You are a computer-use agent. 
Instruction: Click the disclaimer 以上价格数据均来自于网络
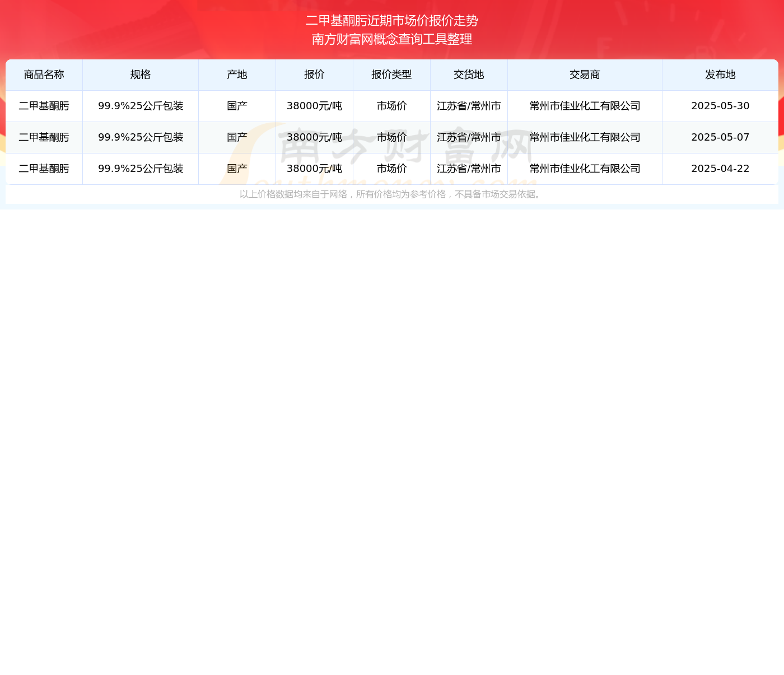pyautogui.click(x=293, y=194)
